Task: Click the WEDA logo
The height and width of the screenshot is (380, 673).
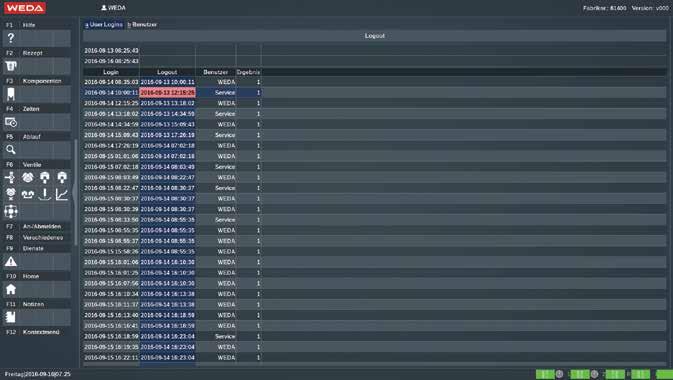Action: tap(25, 8)
